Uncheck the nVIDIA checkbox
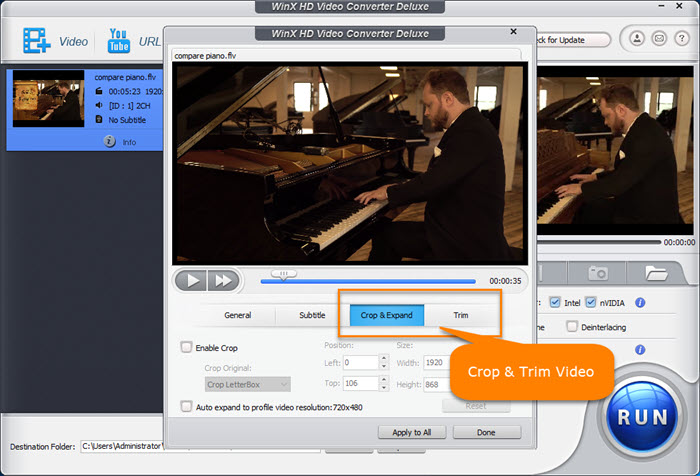The width and height of the screenshot is (700, 476). coord(590,302)
